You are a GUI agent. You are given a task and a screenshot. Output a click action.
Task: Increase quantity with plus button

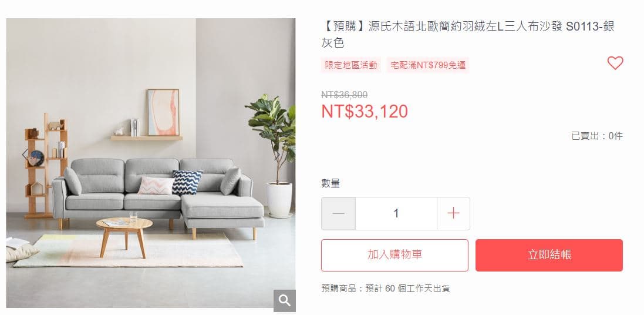pos(453,213)
